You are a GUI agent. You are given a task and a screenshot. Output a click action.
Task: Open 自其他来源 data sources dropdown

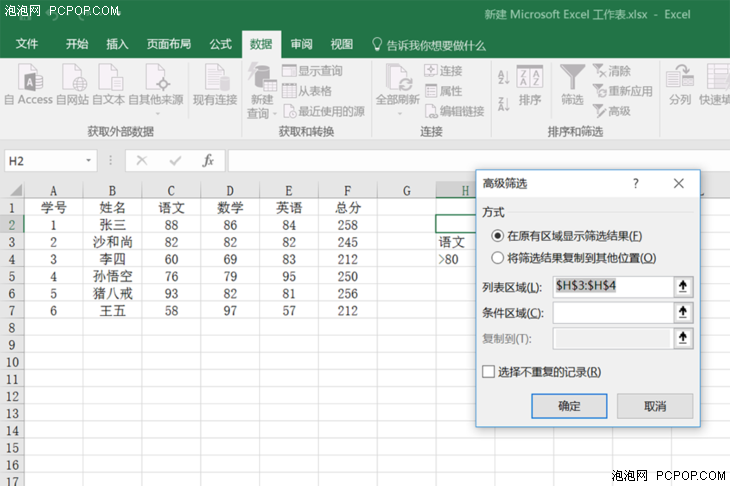156,89
